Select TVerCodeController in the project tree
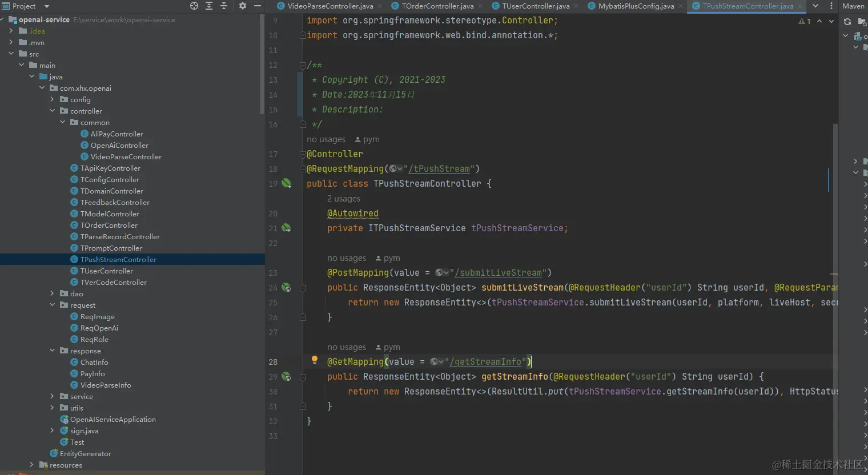This screenshot has height=475, width=868. [114, 282]
